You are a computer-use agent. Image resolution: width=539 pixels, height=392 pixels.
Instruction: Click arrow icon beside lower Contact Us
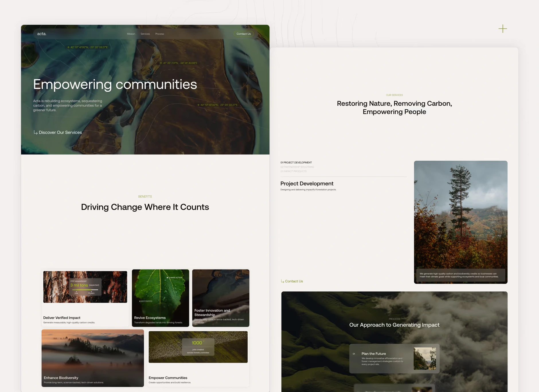282,281
